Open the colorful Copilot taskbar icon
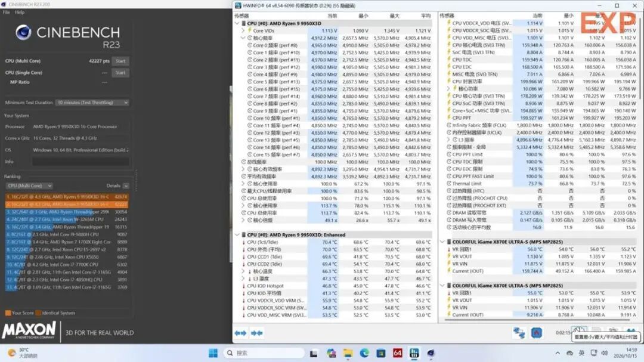 tap(332, 353)
